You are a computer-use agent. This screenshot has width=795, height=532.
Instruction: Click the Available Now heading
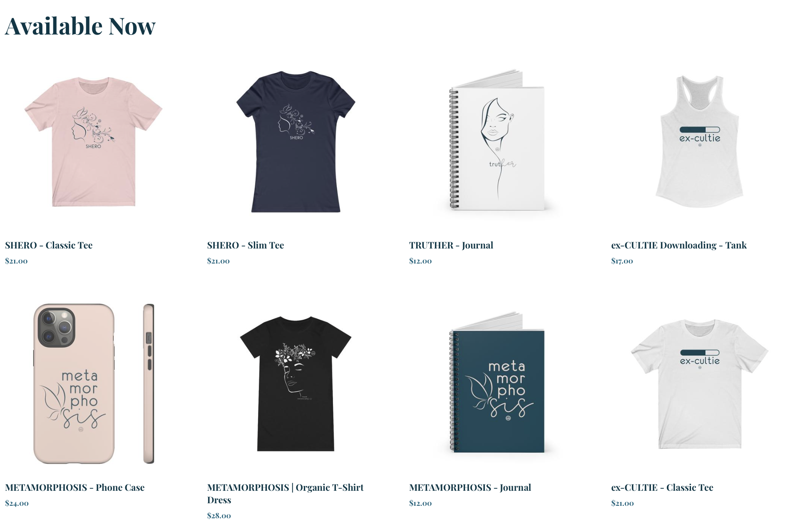pyautogui.click(x=80, y=26)
